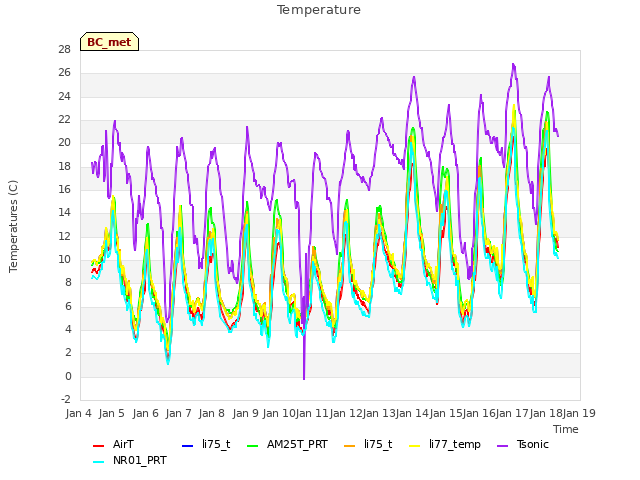640x480 pixels.
Task: Click the Jan 9 date tick
Action: [x=245, y=413]
